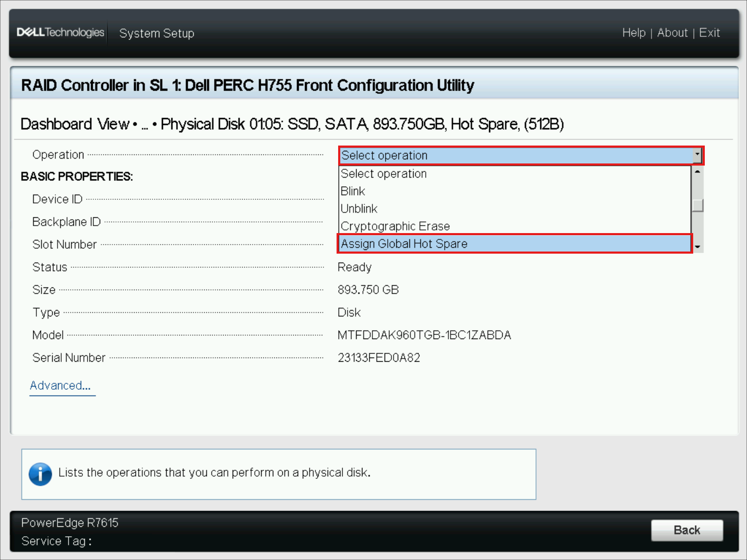Click the 'Backplane ID' label
Screen dimensions: 747x560
coord(66,221)
